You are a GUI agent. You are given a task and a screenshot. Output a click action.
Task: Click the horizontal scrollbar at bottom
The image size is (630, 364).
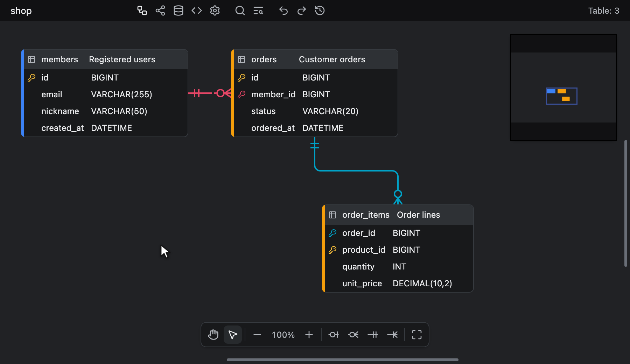(x=342, y=359)
